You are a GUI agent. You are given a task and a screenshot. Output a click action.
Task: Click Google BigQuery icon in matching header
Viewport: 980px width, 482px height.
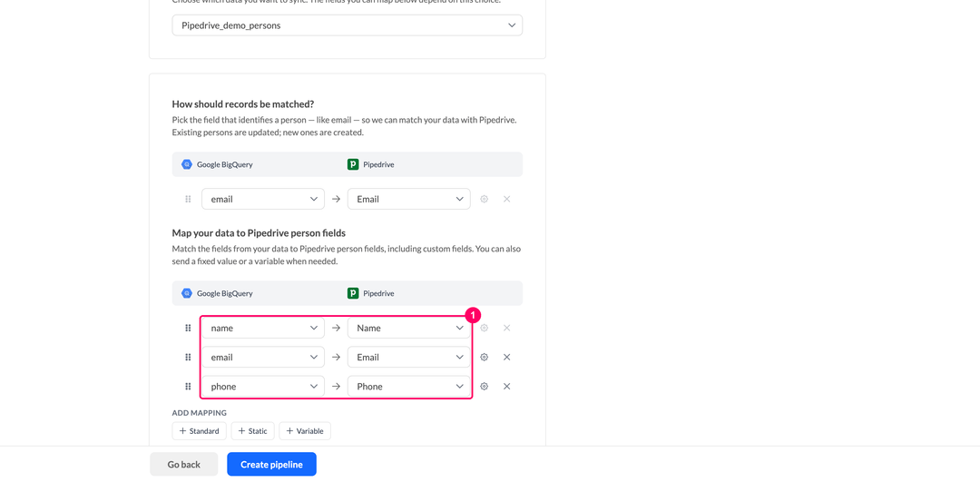pos(186,164)
